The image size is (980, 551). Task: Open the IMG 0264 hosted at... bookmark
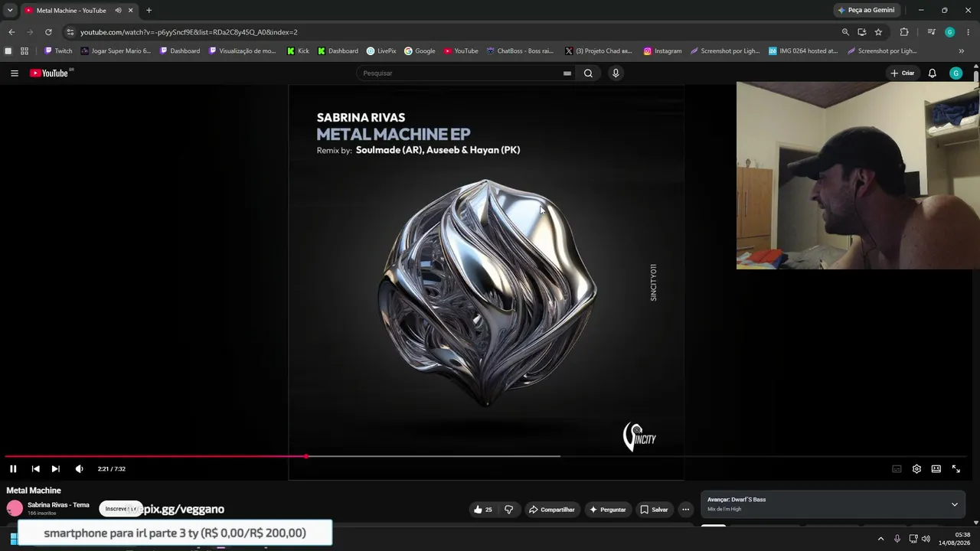803,51
